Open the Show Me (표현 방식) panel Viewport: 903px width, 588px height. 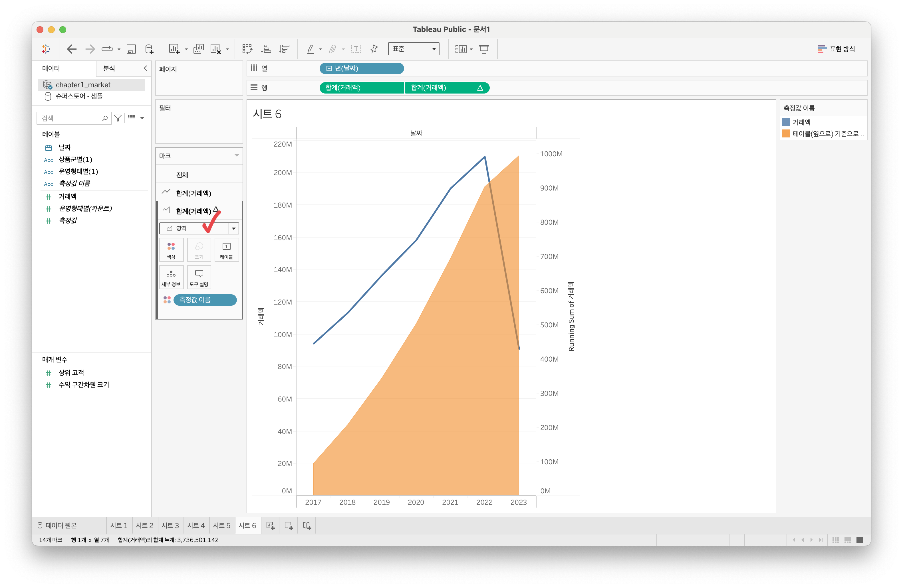(x=836, y=49)
